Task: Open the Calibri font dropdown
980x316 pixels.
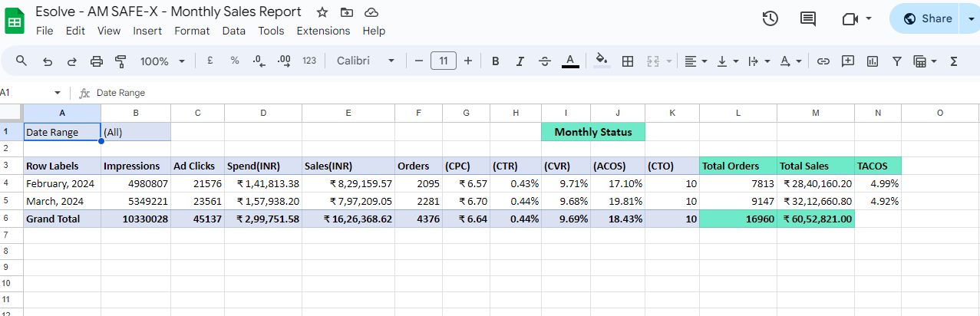Action: pyautogui.click(x=365, y=61)
